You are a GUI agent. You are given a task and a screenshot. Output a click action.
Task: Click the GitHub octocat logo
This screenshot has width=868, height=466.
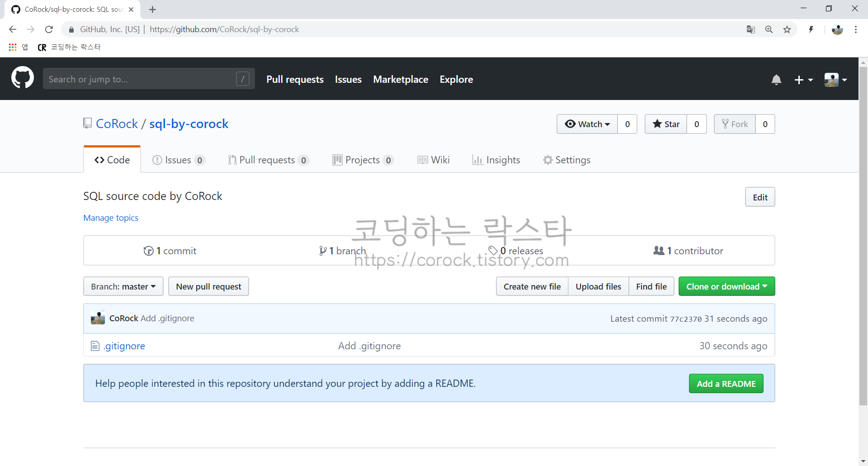[23, 78]
